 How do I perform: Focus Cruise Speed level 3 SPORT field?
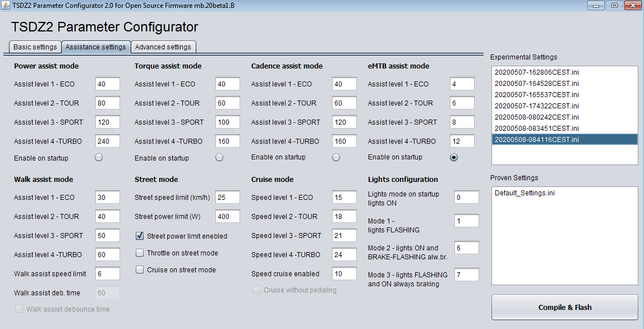click(x=344, y=236)
